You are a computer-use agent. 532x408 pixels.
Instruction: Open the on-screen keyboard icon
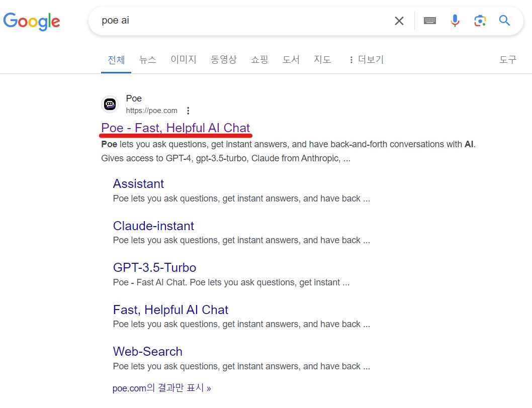click(430, 21)
